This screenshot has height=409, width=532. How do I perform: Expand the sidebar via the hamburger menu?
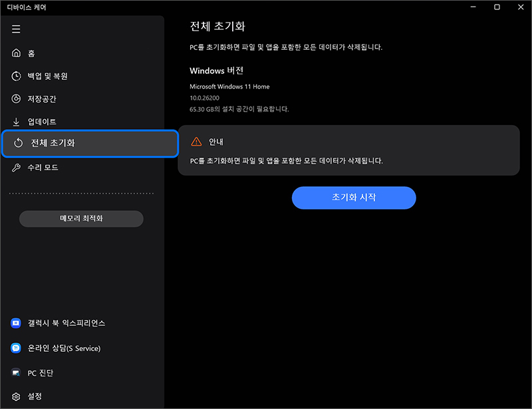tap(16, 29)
